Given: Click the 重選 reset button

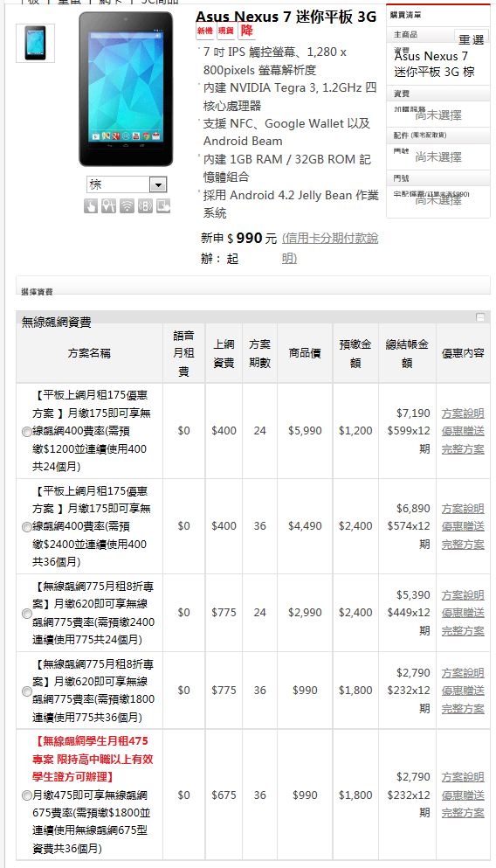Looking at the screenshot, I should [x=472, y=38].
